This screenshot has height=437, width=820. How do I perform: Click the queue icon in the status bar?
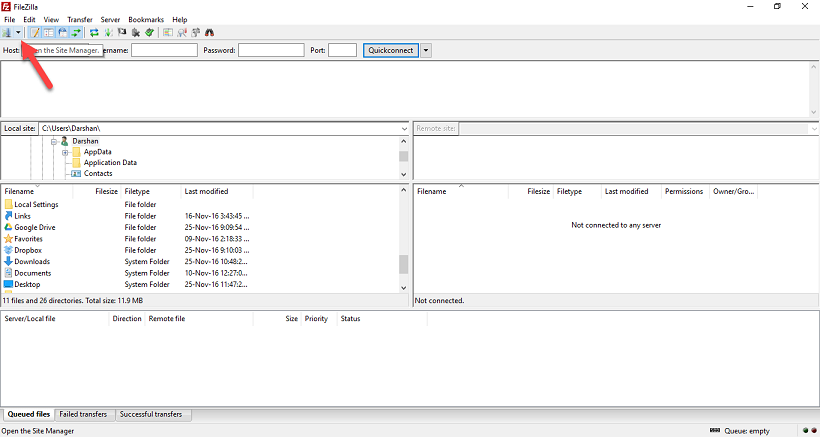[x=715, y=431]
